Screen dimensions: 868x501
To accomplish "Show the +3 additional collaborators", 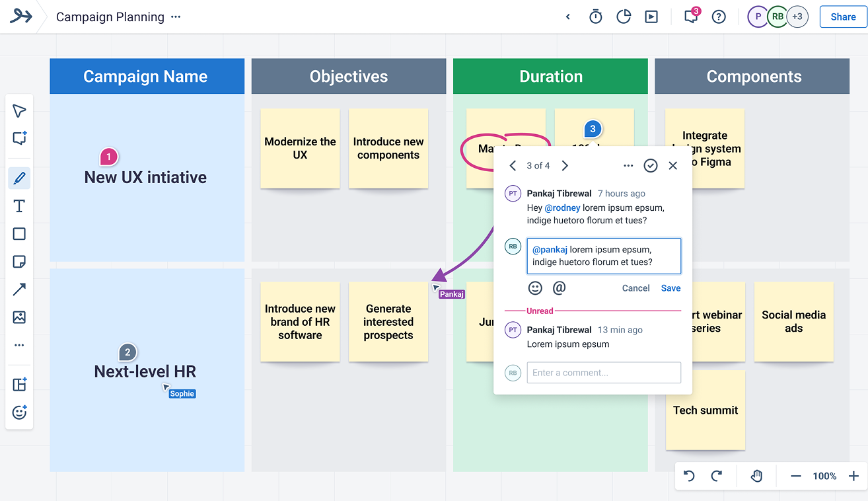I will coord(797,17).
